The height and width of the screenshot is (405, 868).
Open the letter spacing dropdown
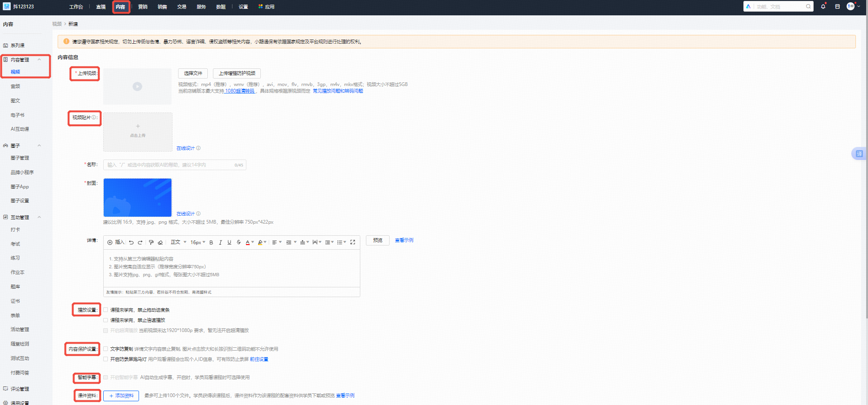(317, 242)
